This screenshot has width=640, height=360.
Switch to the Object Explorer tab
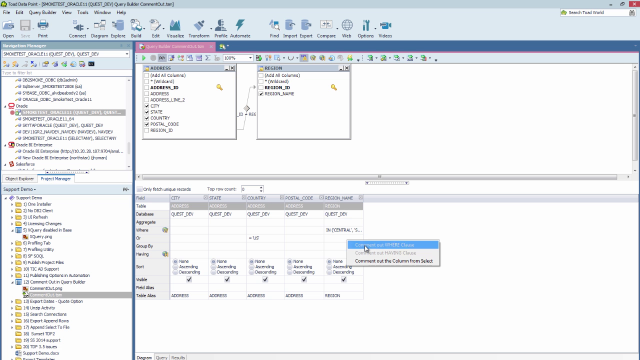20,179
